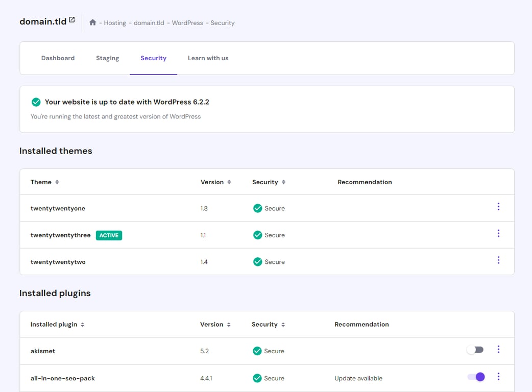Open the three-dot menu for twentytwentythree
The image size is (532, 392).
coord(498,233)
